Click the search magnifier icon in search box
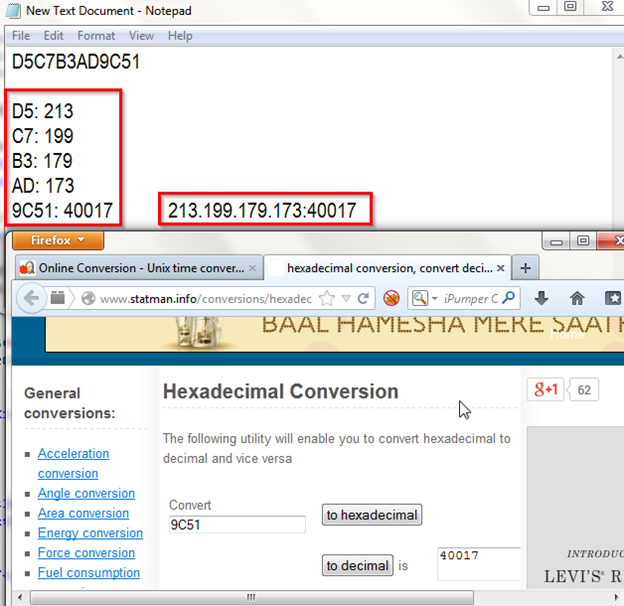This screenshot has width=624, height=606. point(510,298)
